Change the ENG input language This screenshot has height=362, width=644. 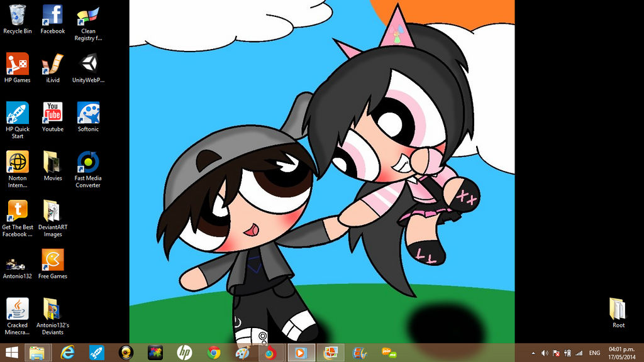[x=594, y=353]
